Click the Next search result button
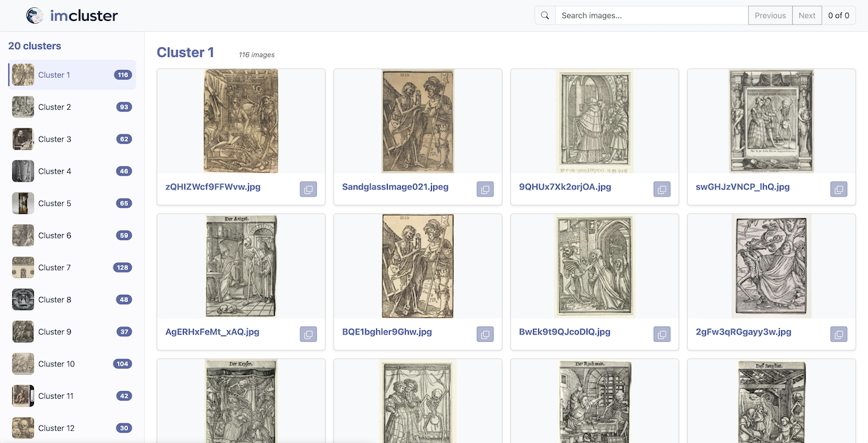The height and width of the screenshot is (443, 868). tap(807, 15)
